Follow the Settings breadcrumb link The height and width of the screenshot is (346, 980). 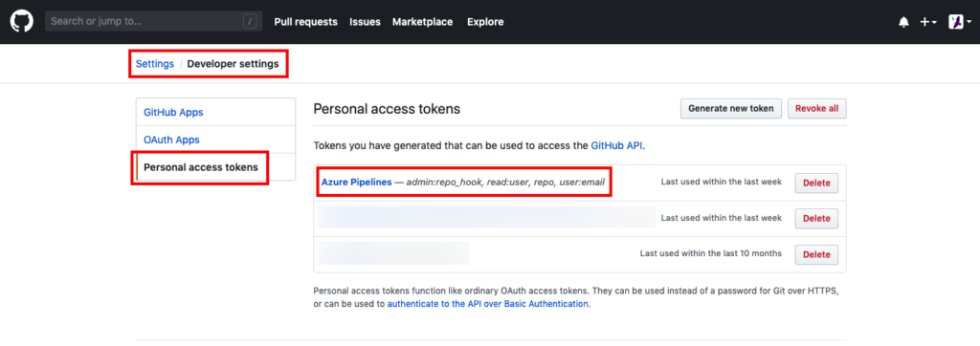[155, 64]
